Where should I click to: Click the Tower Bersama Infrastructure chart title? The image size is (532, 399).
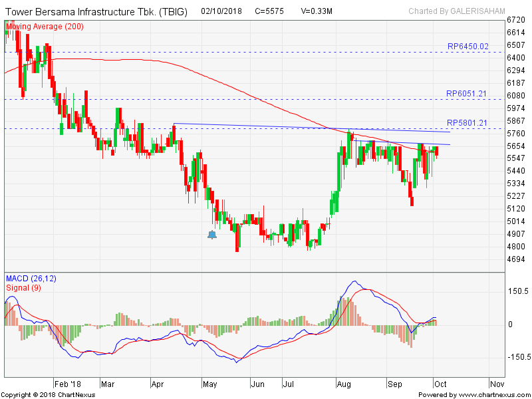tap(96, 12)
